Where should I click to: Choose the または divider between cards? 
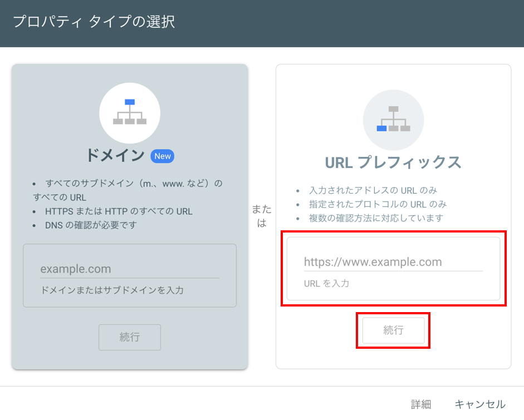[x=262, y=216]
